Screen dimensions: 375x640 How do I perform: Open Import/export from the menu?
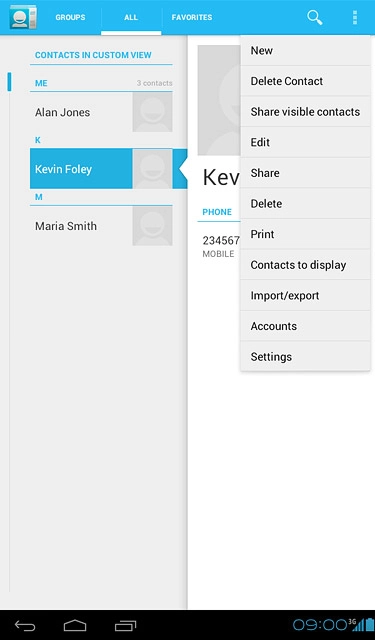point(305,296)
